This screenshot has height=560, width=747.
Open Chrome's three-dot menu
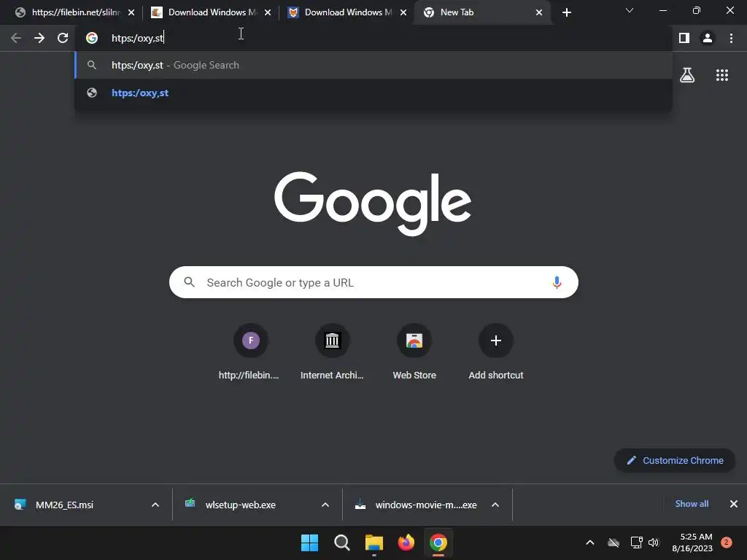[x=731, y=38]
